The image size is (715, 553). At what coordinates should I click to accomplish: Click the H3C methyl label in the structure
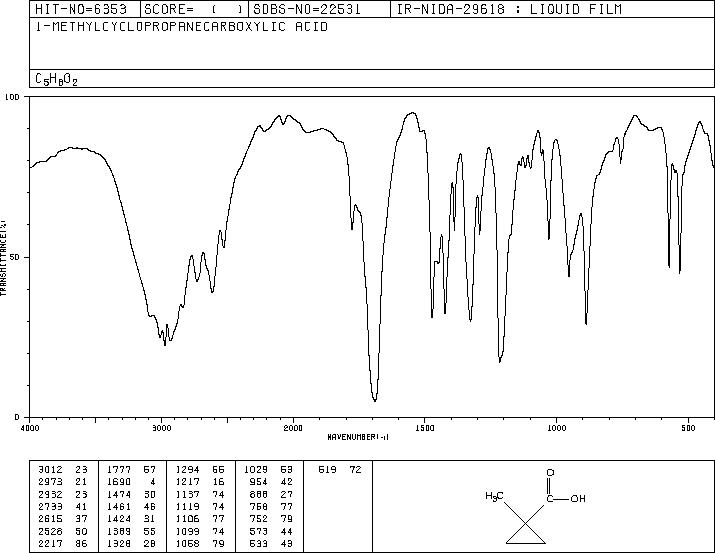pos(494,496)
